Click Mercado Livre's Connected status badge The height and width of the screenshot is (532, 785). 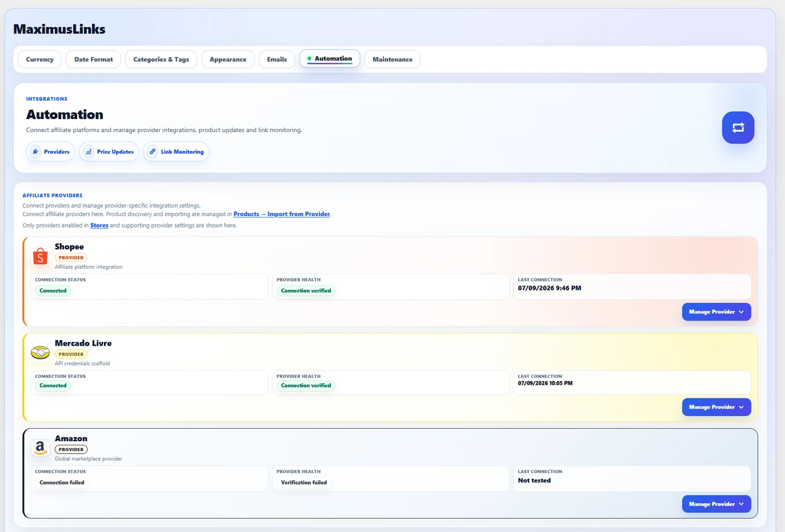coord(53,386)
